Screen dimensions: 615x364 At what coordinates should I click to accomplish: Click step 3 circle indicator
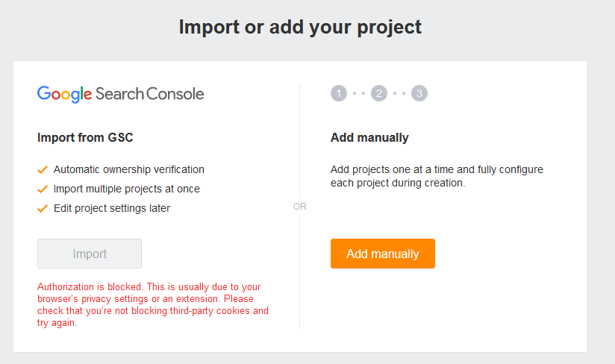point(419,94)
